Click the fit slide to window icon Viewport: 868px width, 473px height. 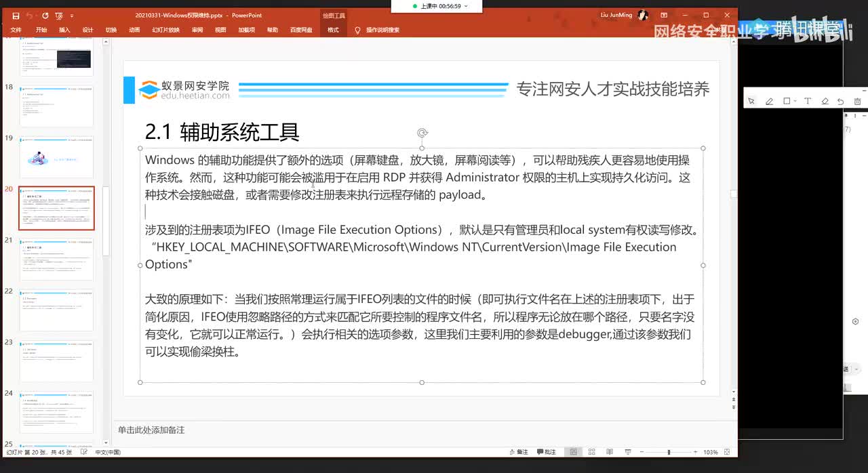click(x=728, y=452)
